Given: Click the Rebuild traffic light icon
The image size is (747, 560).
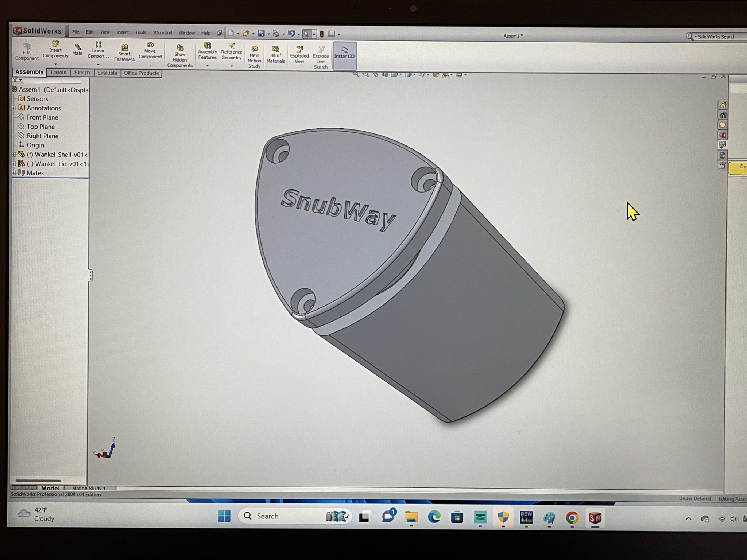Looking at the screenshot, I should click(322, 34).
